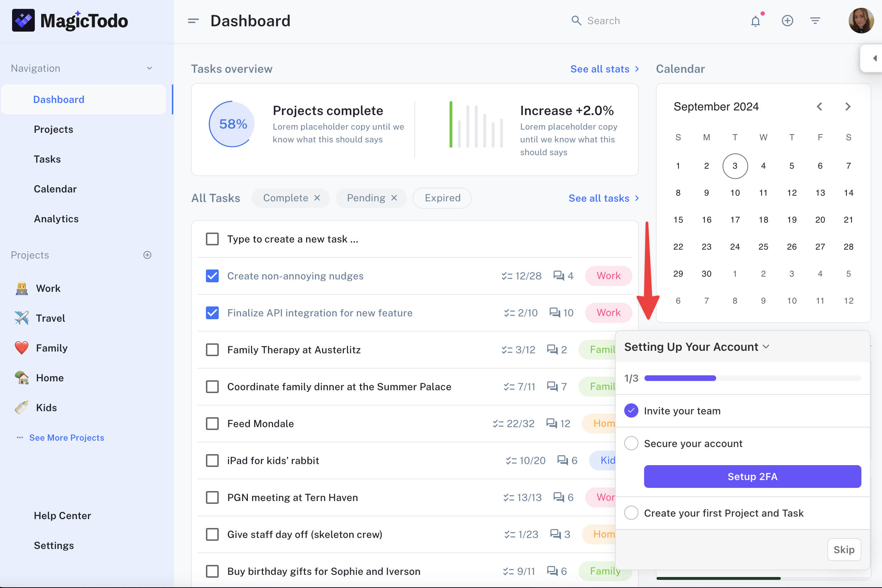The image size is (882, 588).
Task: Click the add new item plus icon
Action: coord(786,20)
